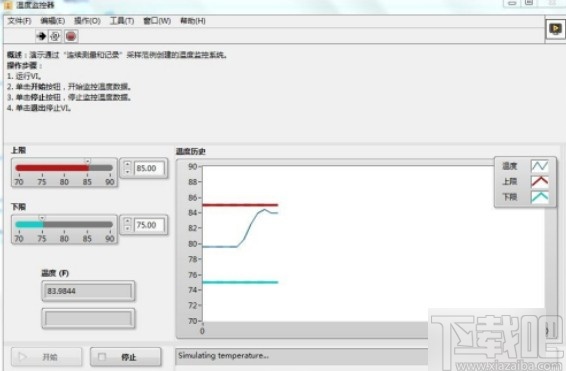
Task: Click the cyan lower limit slider bar
Action: click(30, 224)
